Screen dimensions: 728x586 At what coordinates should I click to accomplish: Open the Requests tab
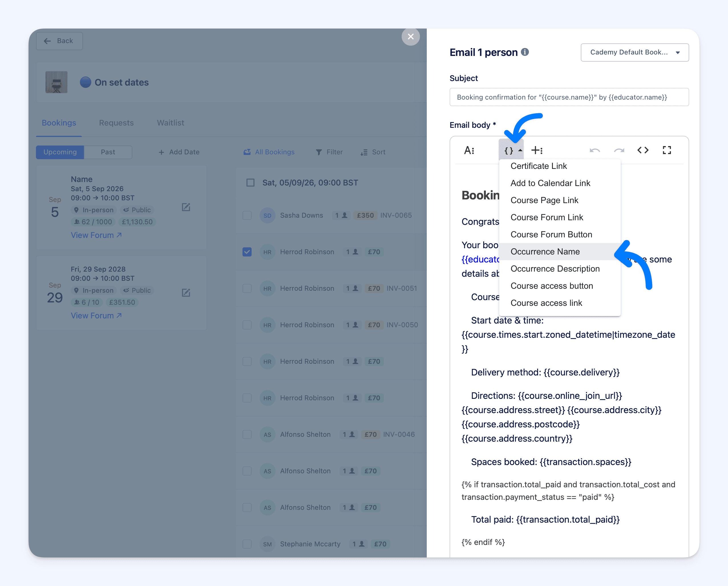(x=116, y=123)
